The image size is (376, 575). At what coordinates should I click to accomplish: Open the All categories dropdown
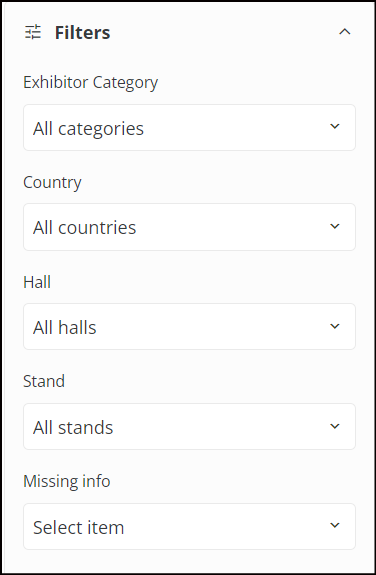pyautogui.click(x=189, y=128)
